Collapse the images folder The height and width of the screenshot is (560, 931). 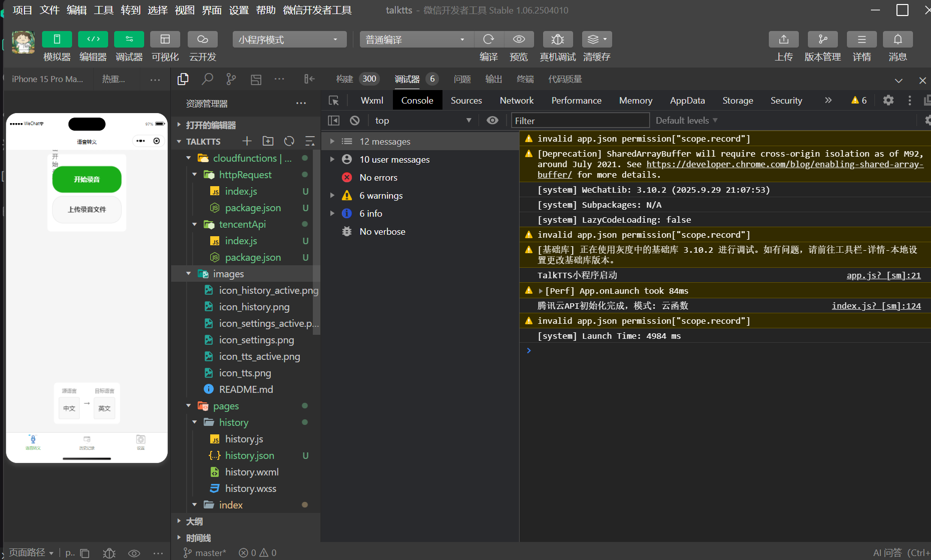(189, 274)
